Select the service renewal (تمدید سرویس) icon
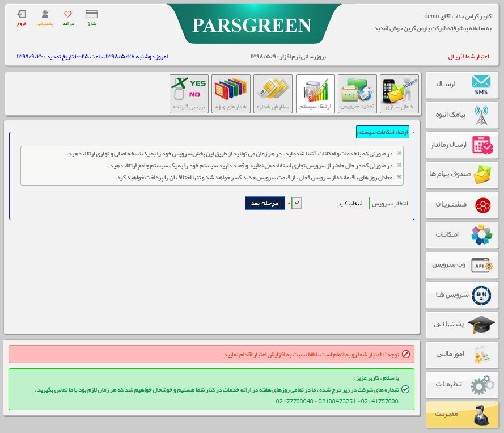 (x=357, y=94)
